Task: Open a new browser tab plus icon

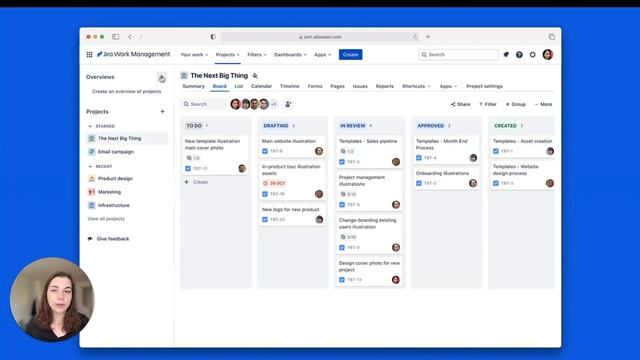Action: (428, 37)
